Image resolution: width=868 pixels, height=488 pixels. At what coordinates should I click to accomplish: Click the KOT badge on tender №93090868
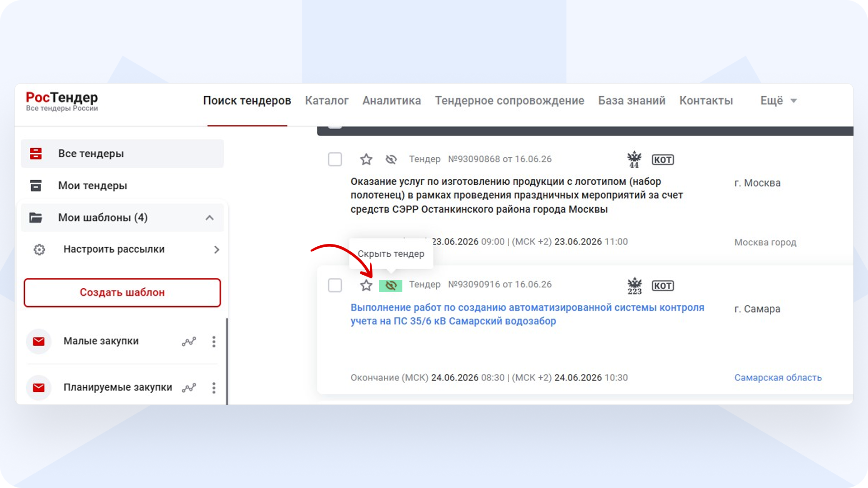[663, 160]
